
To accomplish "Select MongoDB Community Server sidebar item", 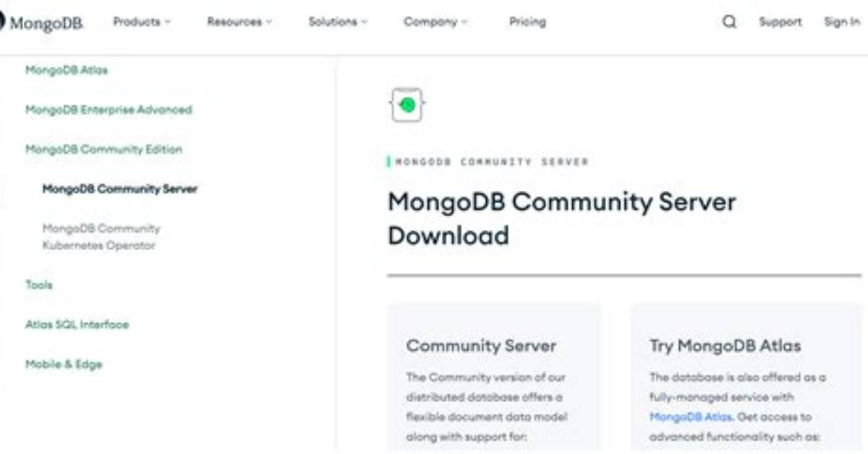I will pyautogui.click(x=119, y=189).
